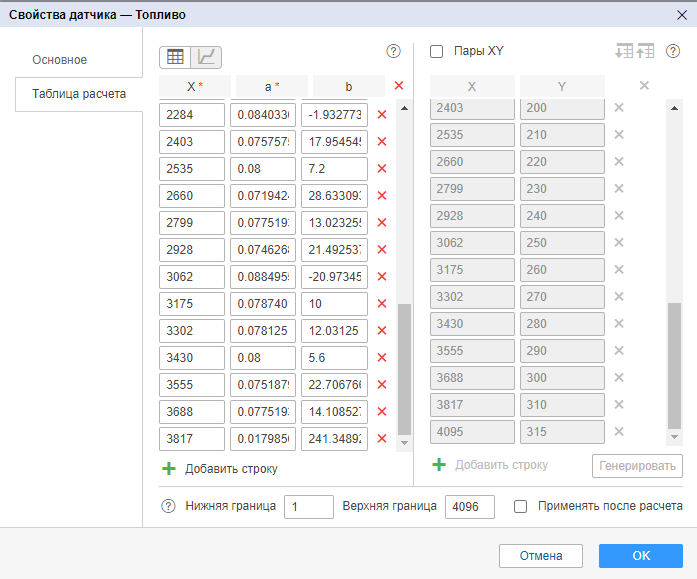Screen dimensions: 697x579
Task: Click XY table scrollbar thumb
Action: 674,366
